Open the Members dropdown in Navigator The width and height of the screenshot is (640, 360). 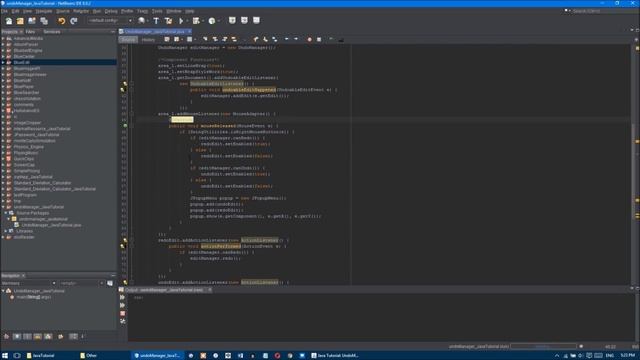(29, 283)
